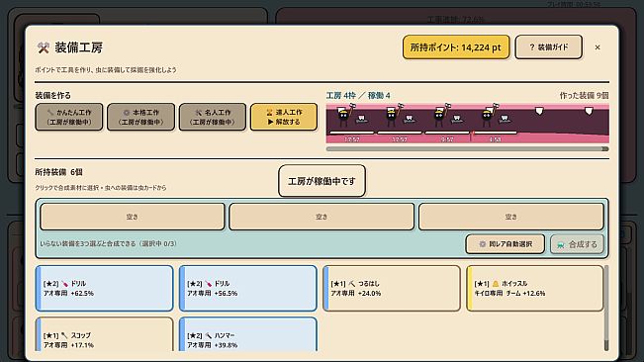Close the 装備工房 dialog with the X
The height and width of the screenshot is (362, 644).
[x=598, y=47]
